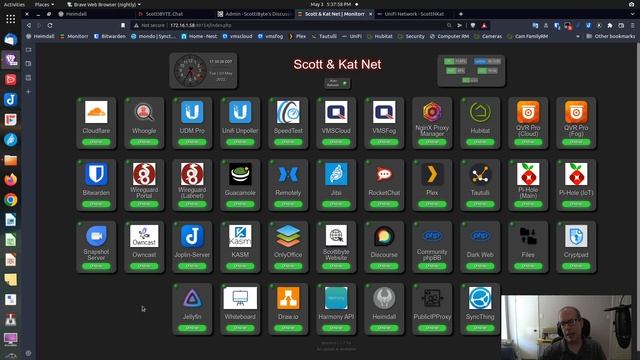The width and height of the screenshot is (640, 360).
Task: Open the Other bookmarks folder
Action: point(611,36)
